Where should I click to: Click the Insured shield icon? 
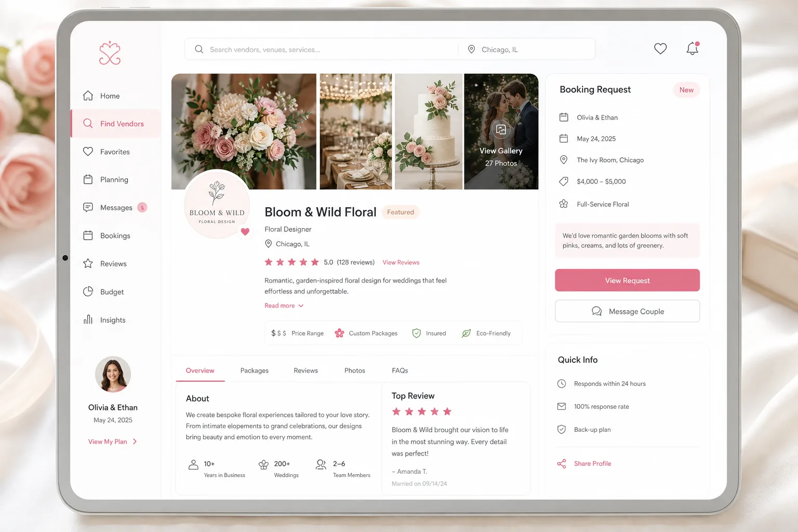[416, 333]
